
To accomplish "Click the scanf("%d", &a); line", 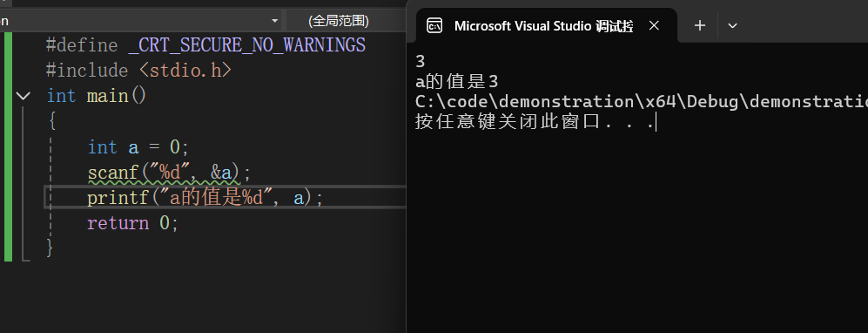I will (x=170, y=173).
